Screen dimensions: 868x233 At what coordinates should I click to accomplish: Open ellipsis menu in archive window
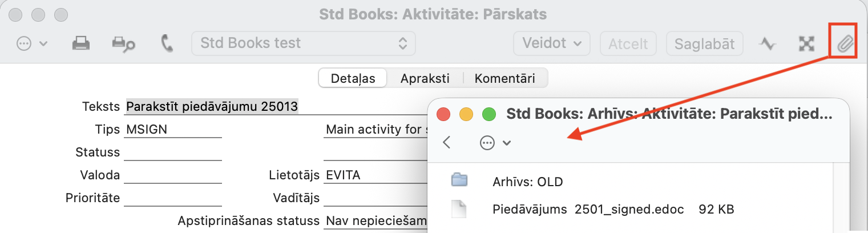[494, 143]
